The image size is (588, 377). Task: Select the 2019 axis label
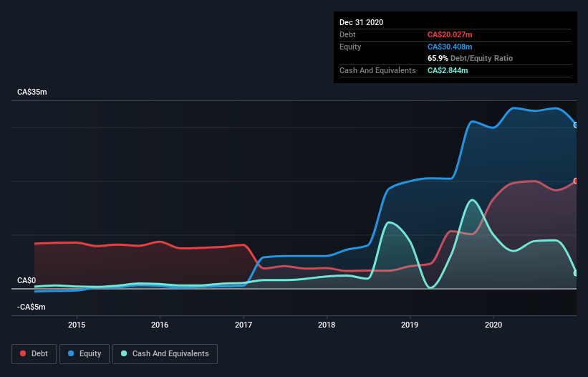click(410, 325)
